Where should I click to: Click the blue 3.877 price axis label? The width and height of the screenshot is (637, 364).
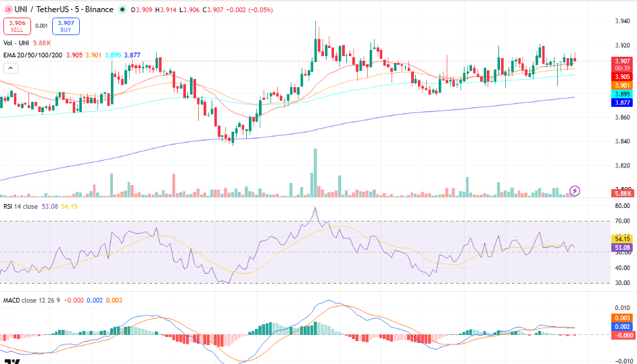point(622,103)
